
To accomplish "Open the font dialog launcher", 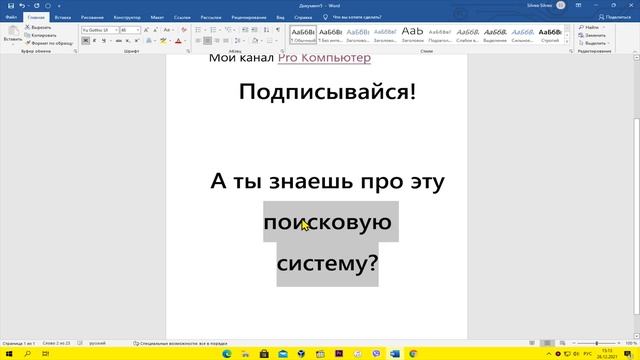I will (188, 51).
